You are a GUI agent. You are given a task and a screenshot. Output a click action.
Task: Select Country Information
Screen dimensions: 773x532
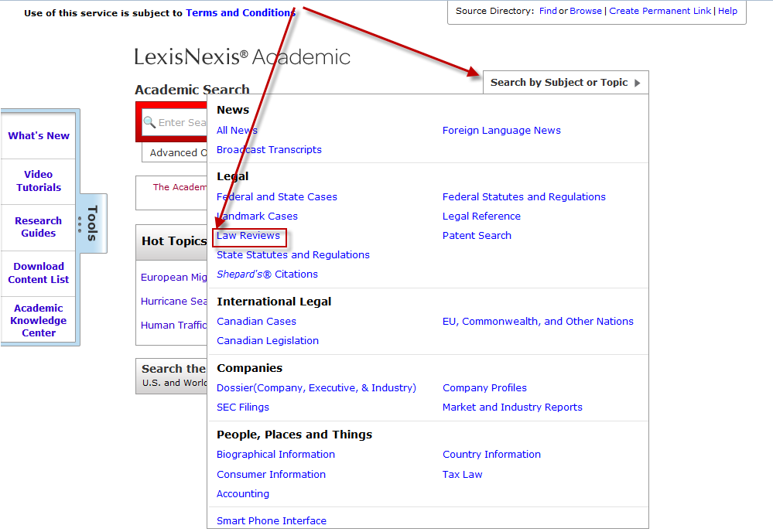(491, 454)
